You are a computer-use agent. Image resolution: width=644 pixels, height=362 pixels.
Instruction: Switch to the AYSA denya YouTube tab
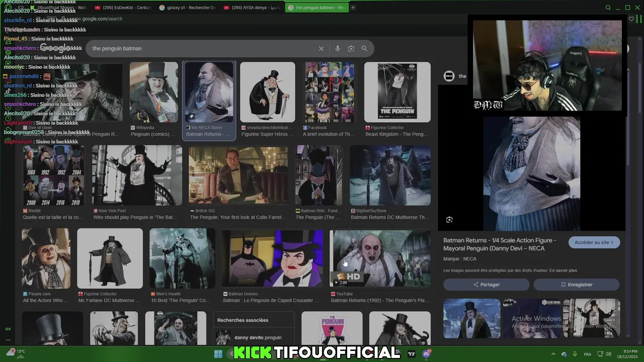(x=252, y=8)
